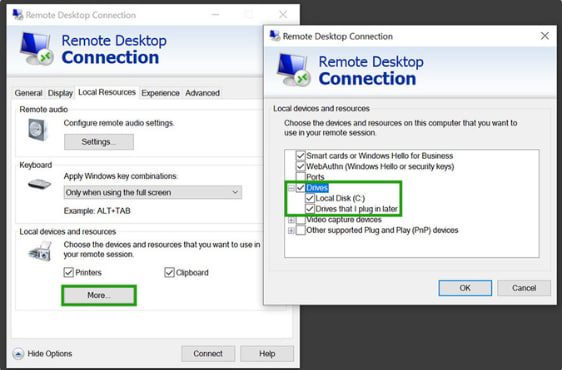
Task: Click the remote audio speaker icon
Action: pos(37,129)
